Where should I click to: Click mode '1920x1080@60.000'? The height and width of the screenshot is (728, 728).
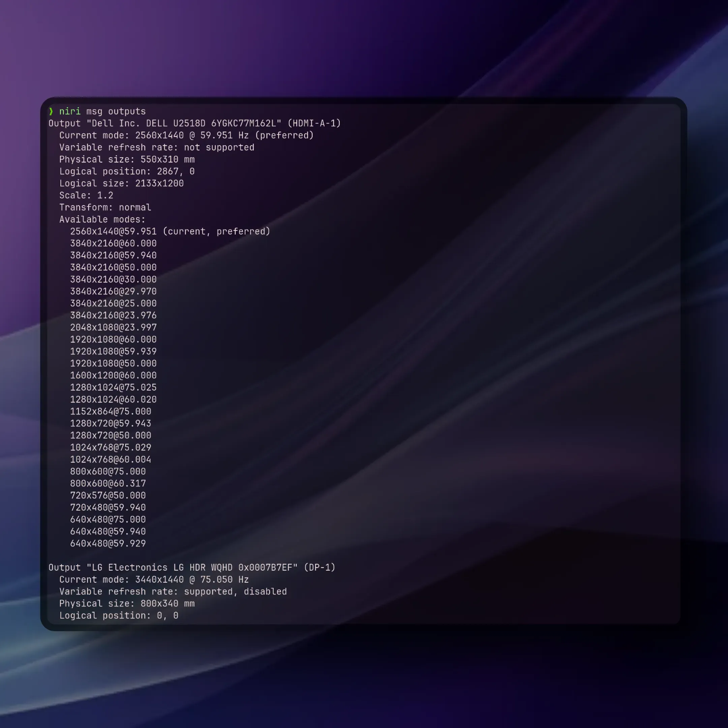point(114,340)
